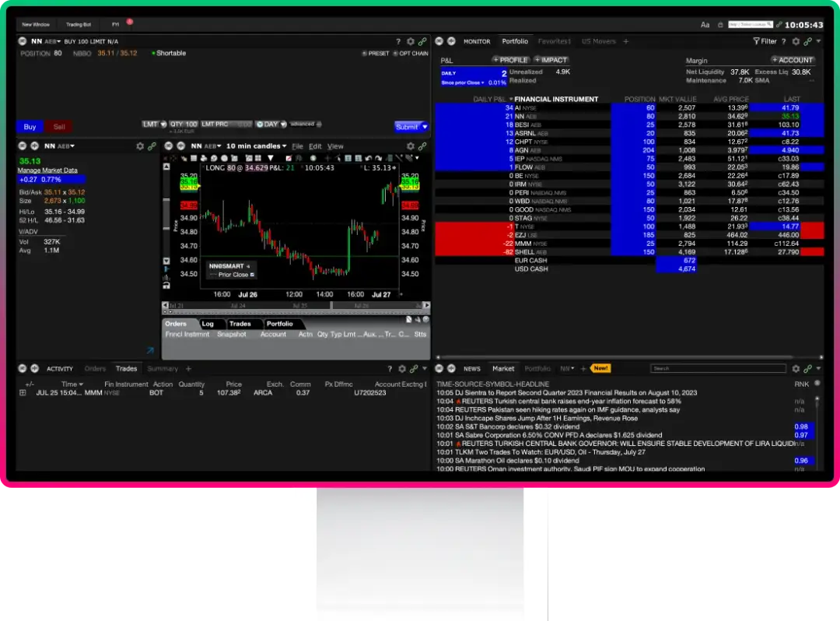Click the blue pop-out arrow in quote panel
The image size is (840, 621).
(149, 351)
